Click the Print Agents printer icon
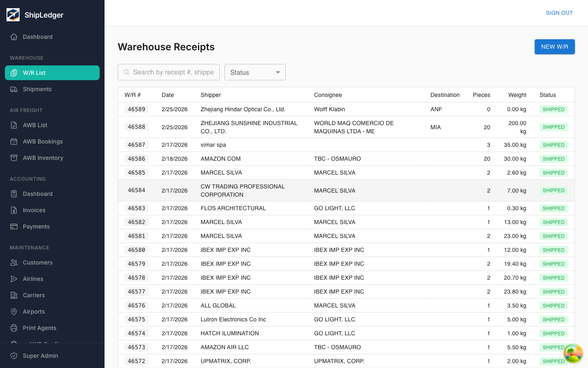Viewport: 588px width, 368px height. click(x=14, y=328)
